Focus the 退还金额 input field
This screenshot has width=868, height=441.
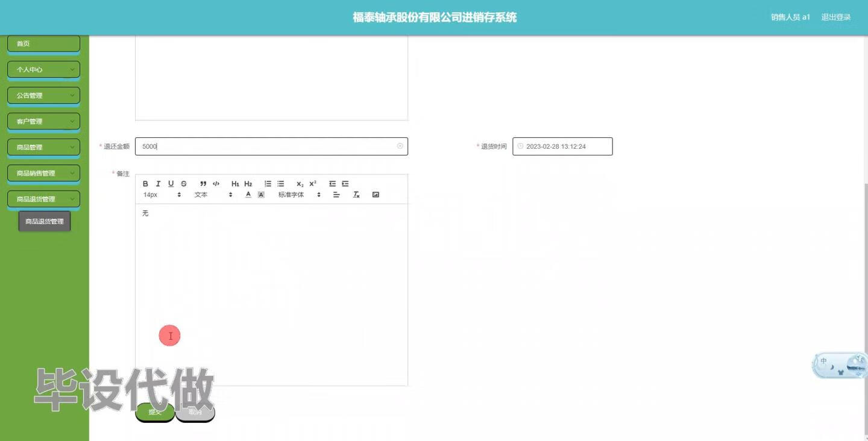point(271,146)
